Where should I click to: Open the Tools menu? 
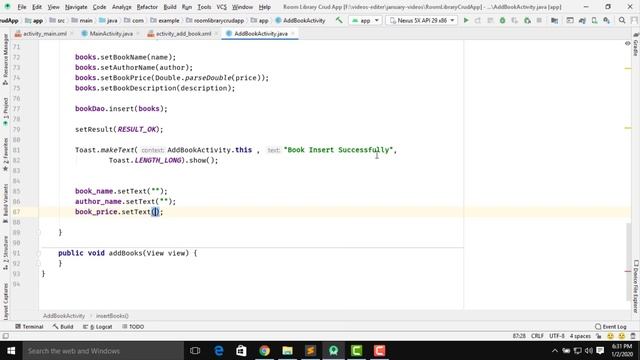204,7
